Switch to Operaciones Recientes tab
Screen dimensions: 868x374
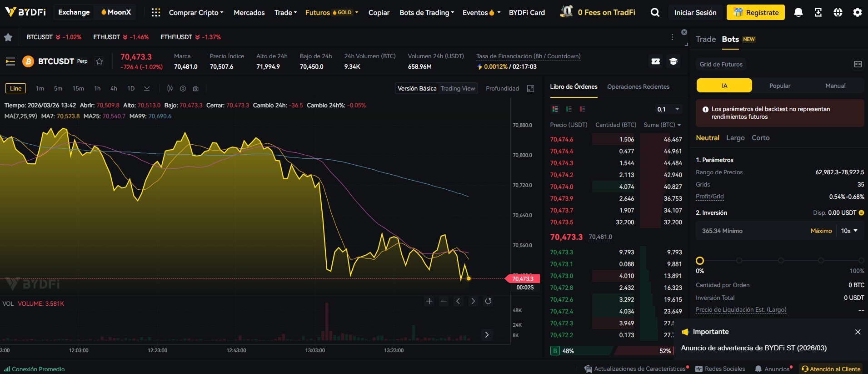click(638, 87)
